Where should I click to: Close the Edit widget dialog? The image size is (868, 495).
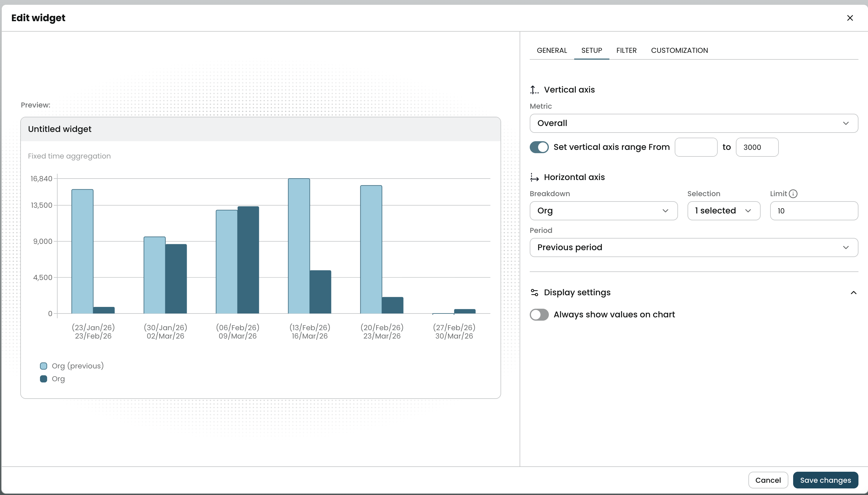[850, 18]
